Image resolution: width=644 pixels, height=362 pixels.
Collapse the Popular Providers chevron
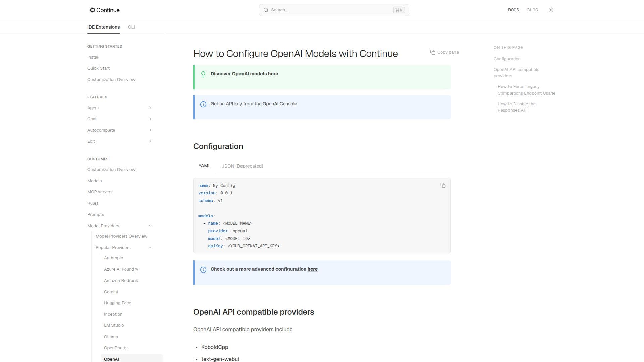[150, 247]
